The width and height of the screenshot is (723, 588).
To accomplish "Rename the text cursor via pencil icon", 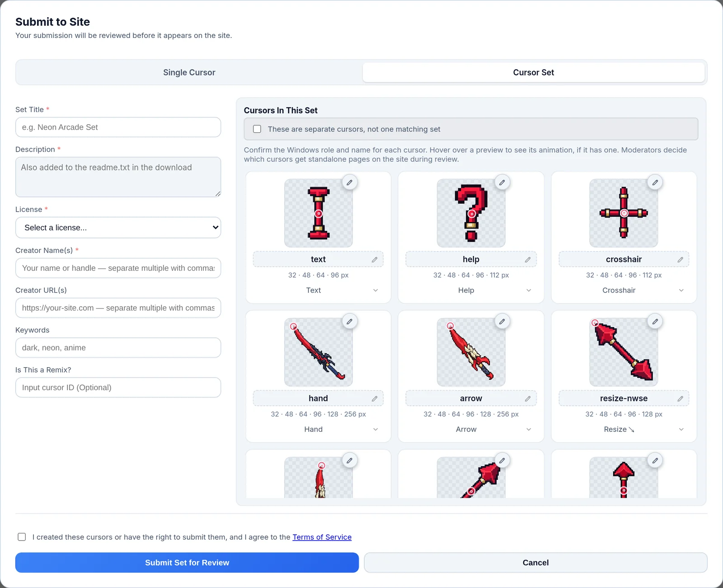I will coord(375,260).
